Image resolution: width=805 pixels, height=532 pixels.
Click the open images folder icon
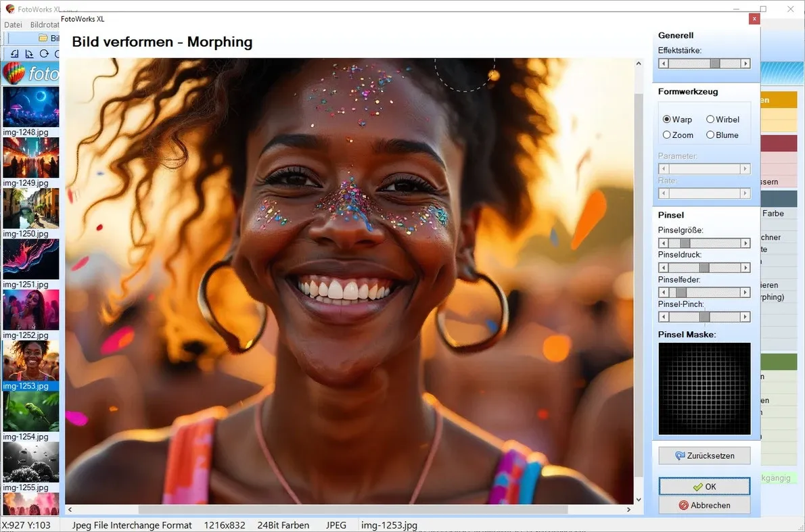point(42,38)
